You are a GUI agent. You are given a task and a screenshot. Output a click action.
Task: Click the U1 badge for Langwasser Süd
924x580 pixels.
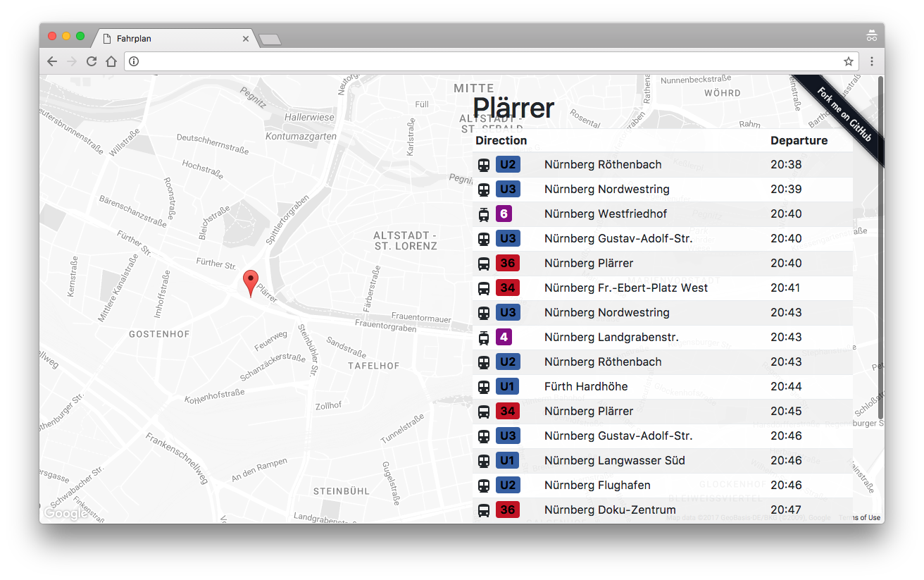point(508,460)
